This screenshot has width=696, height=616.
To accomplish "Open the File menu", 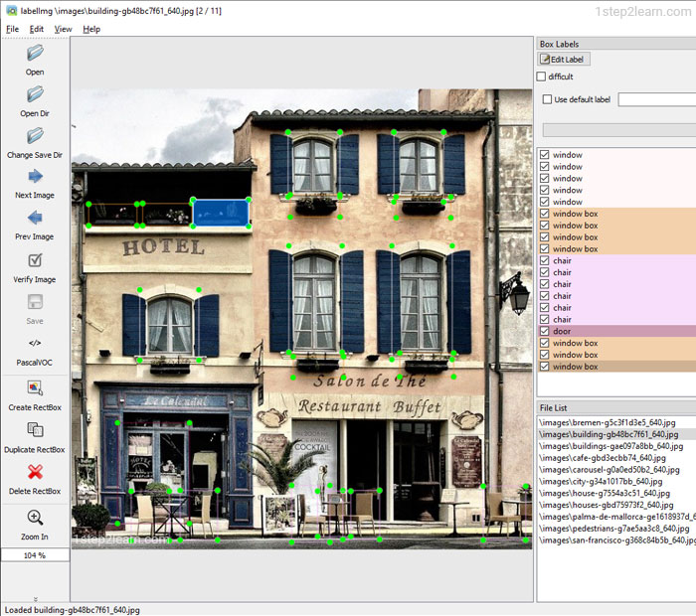I will (12, 29).
